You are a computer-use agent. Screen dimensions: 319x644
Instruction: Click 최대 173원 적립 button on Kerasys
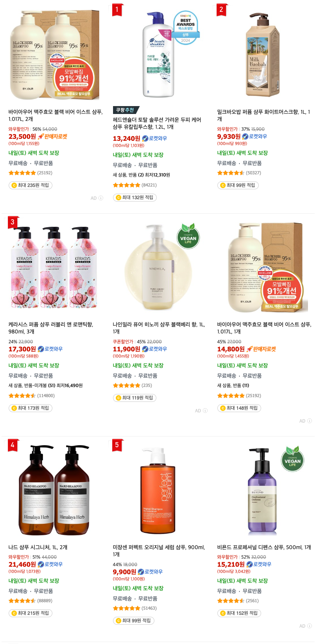(x=30, y=408)
